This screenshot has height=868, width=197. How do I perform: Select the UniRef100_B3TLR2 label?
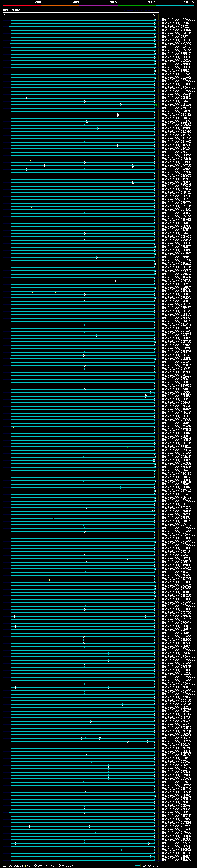pyautogui.click(x=177, y=209)
